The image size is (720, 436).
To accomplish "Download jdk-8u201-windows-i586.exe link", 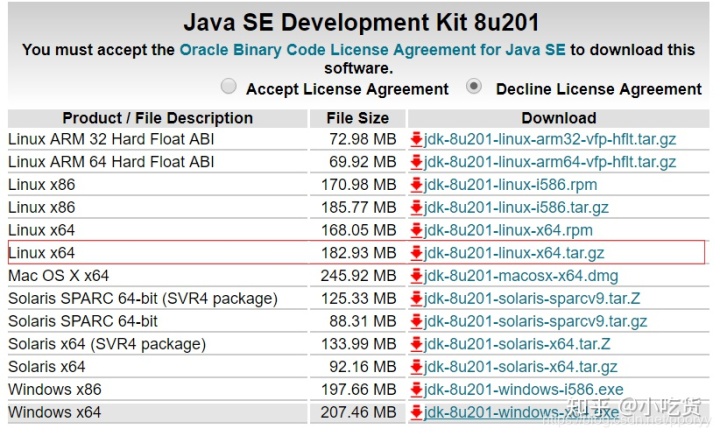I will [x=523, y=390].
